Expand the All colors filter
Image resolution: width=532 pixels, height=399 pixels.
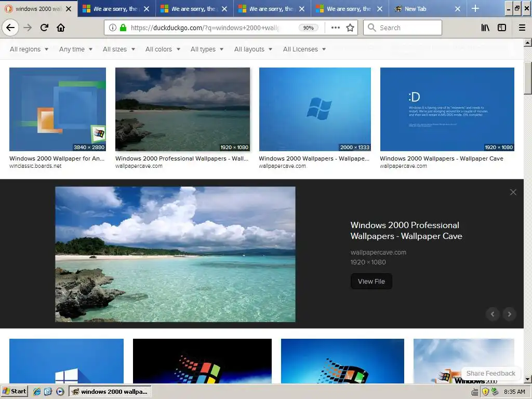163,49
